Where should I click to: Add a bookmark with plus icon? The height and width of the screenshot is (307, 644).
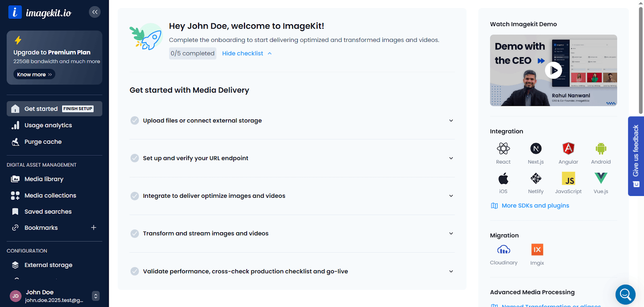tap(93, 228)
